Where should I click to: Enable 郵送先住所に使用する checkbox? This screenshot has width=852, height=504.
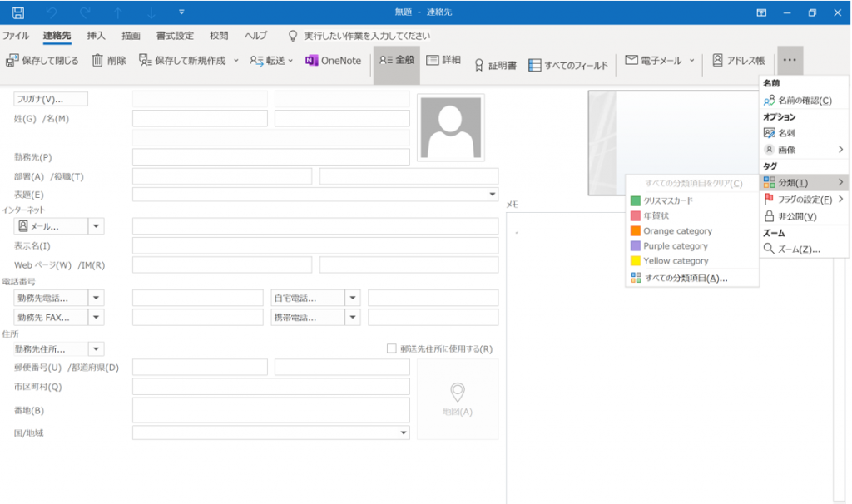(392, 349)
